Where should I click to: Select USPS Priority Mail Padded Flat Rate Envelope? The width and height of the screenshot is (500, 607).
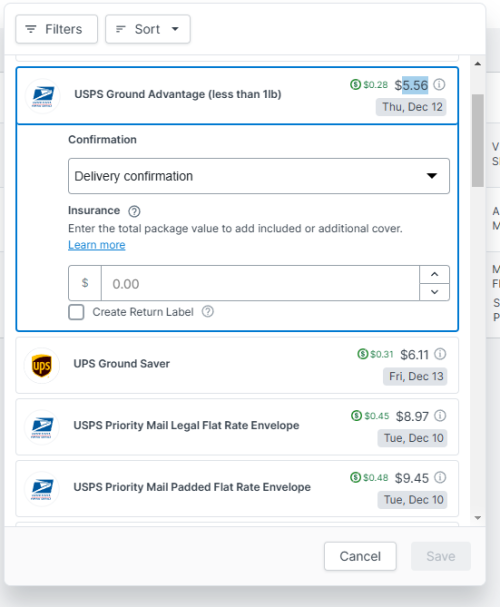tap(237, 489)
